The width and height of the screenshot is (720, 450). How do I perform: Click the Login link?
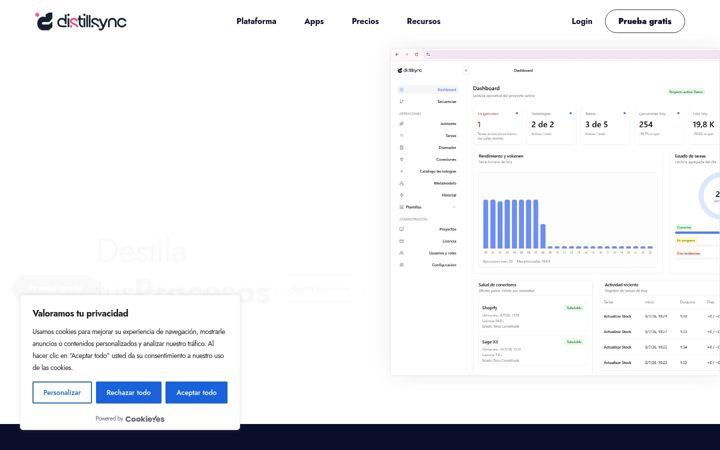pos(582,21)
